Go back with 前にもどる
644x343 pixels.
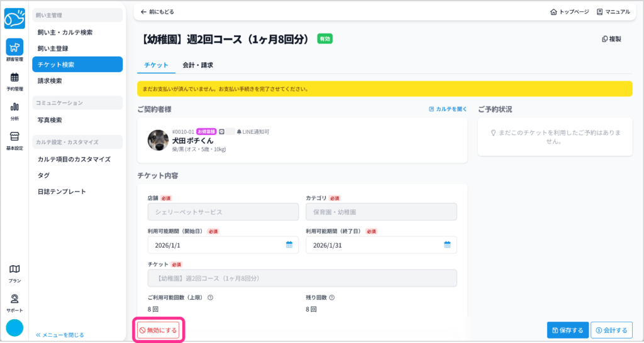(157, 12)
